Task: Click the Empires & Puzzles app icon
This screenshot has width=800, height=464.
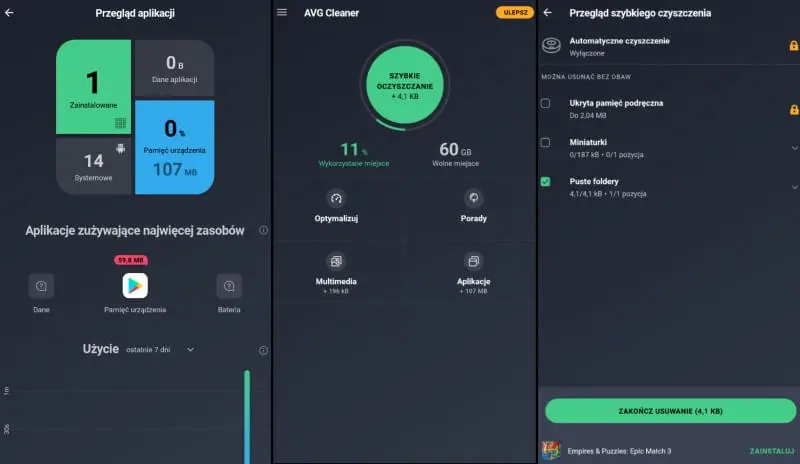Action: [x=551, y=451]
